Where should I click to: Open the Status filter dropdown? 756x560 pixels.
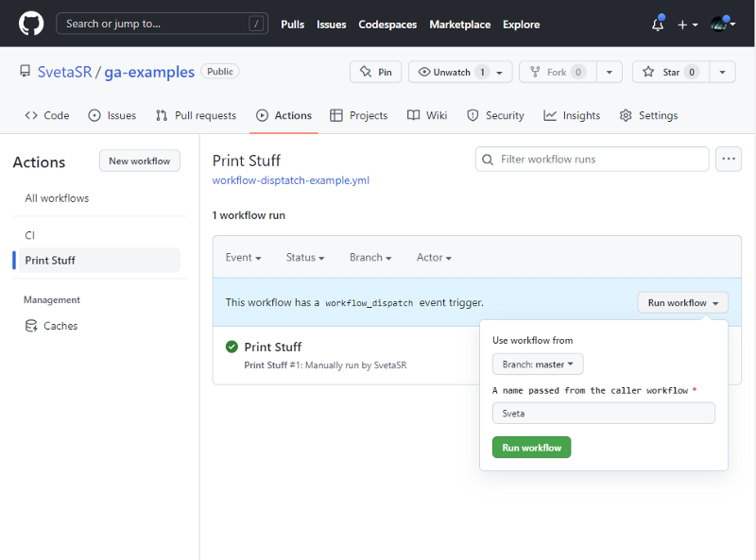click(305, 258)
